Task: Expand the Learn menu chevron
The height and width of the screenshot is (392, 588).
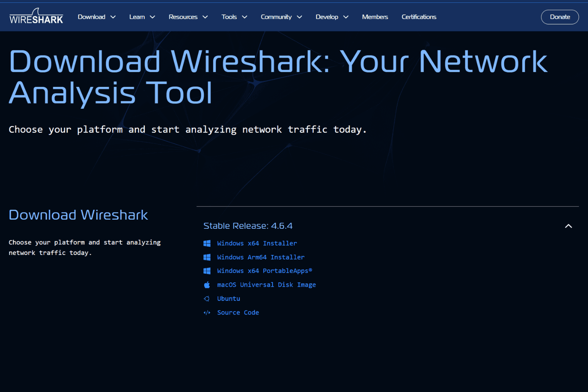Action: (152, 17)
